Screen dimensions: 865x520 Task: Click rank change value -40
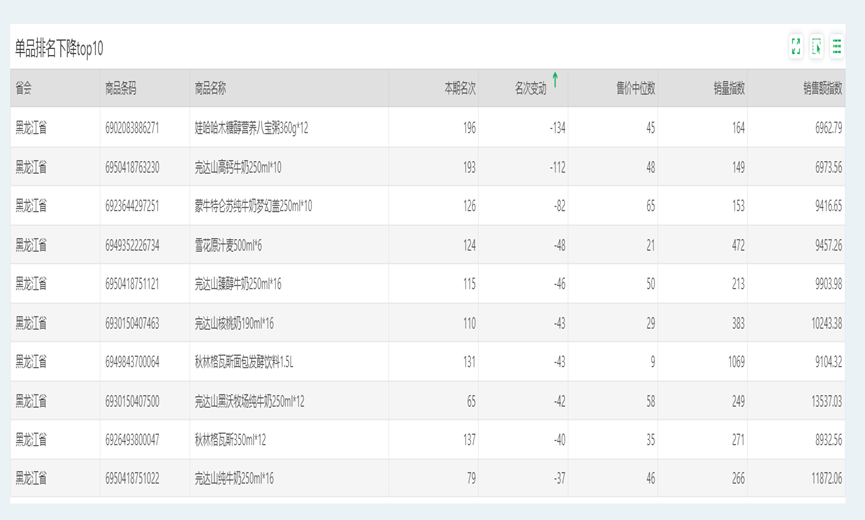559,440
